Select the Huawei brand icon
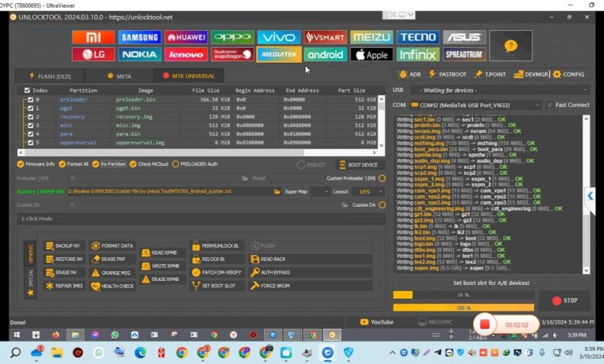604x364 pixels. point(186,37)
